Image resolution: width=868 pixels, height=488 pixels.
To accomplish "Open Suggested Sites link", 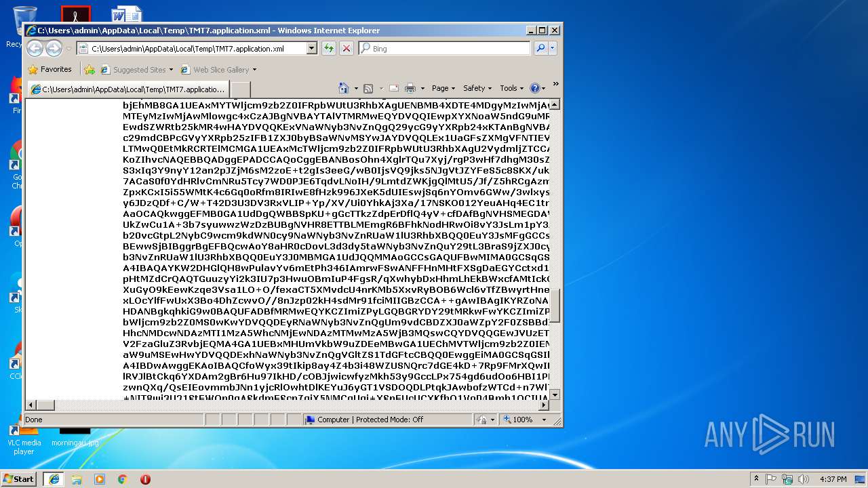I will (136, 69).
